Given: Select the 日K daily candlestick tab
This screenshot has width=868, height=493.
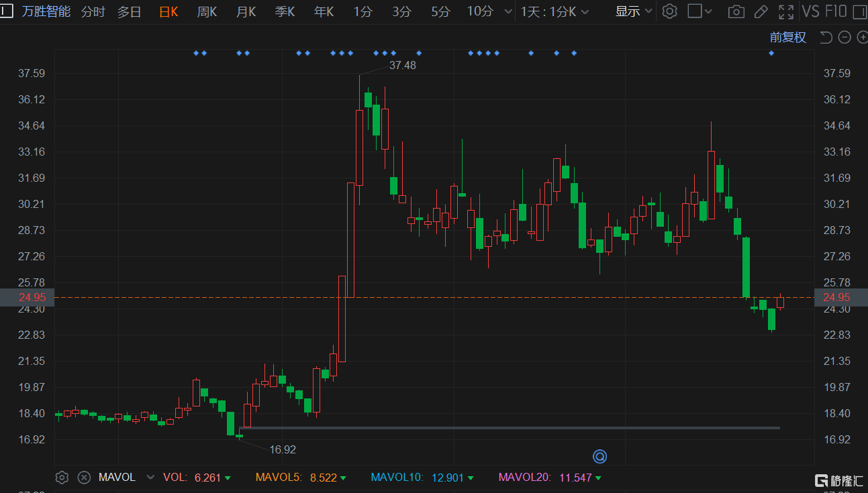Looking at the screenshot, I should click(x=168, y=11).
